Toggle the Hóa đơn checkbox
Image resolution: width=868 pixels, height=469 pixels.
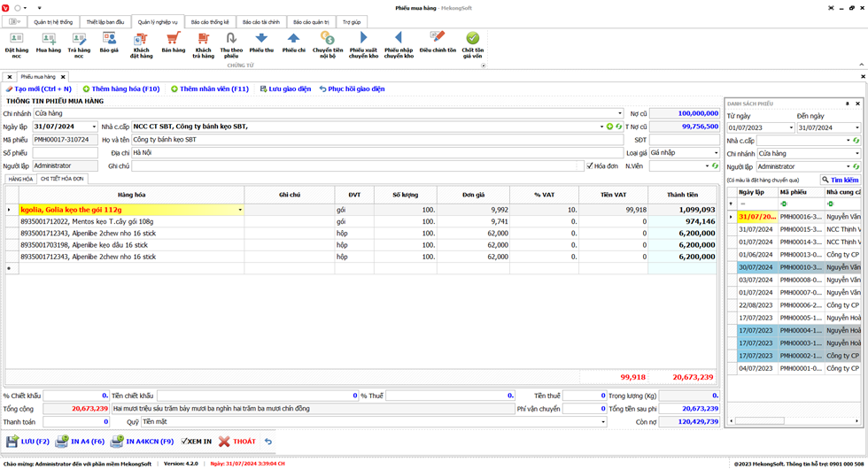590,165
